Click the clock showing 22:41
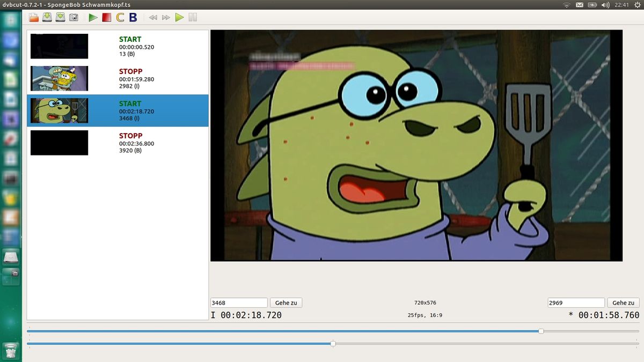The width and height of the screenshot is (644, 362). 622,5
